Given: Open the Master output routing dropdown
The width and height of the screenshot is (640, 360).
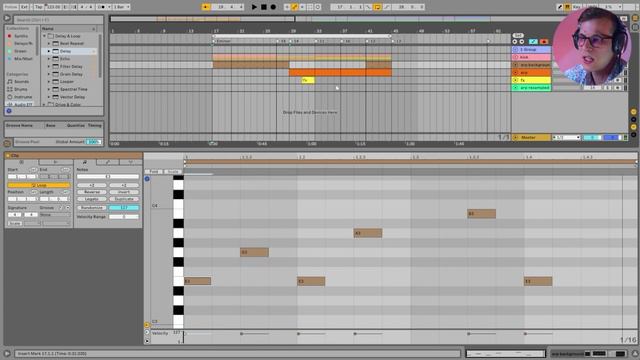Looking at the screenshot, I should pyautogui.click(x=566, y=138).
